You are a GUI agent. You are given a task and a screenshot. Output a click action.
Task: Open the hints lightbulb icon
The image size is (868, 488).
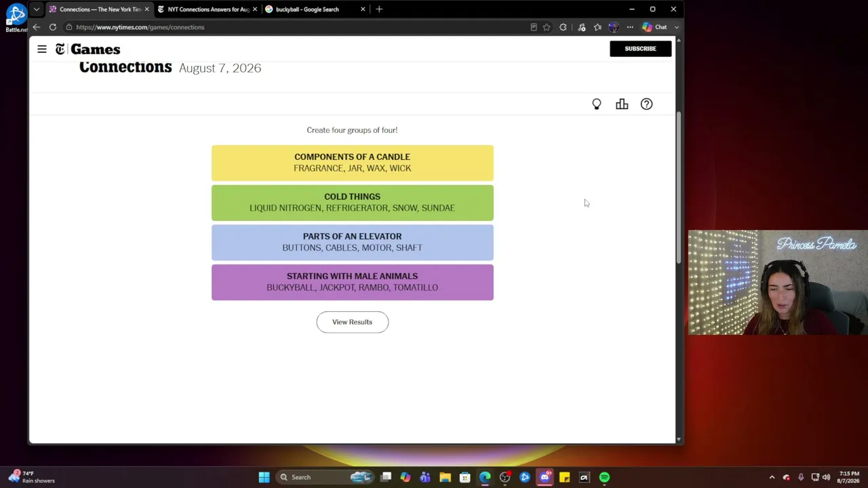[597, 104]
